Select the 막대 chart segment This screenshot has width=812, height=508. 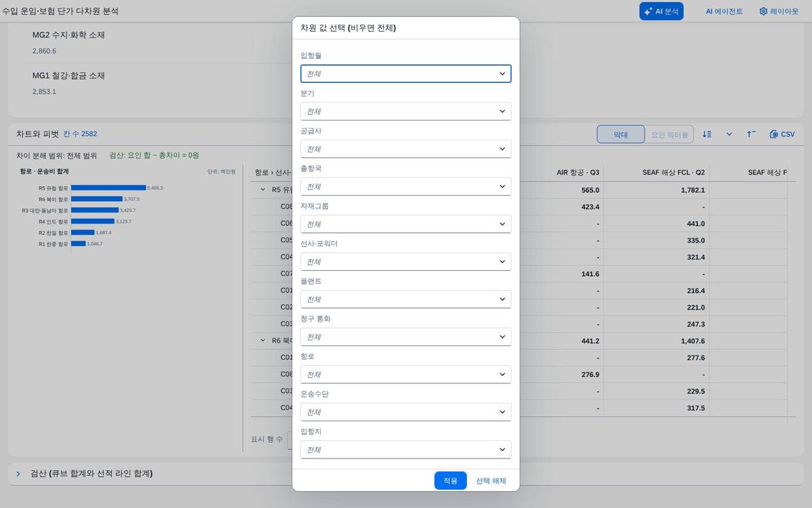tap(621, 134)
